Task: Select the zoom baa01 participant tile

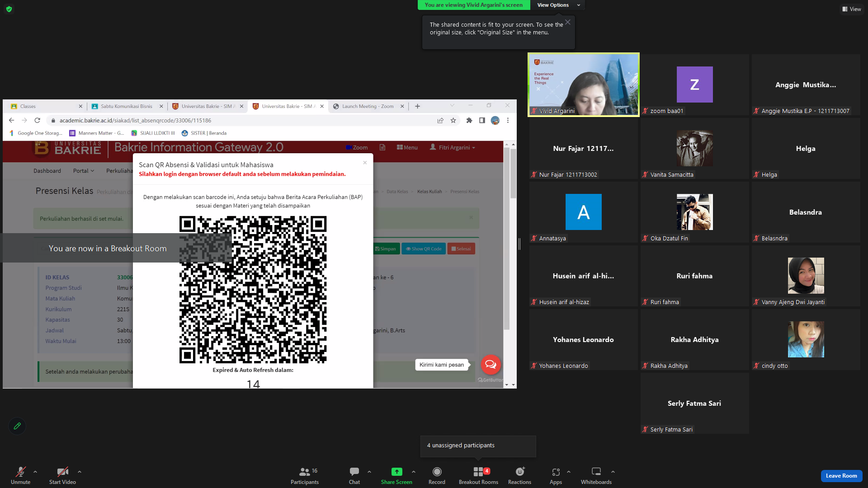Action: (x=694, y=84)
